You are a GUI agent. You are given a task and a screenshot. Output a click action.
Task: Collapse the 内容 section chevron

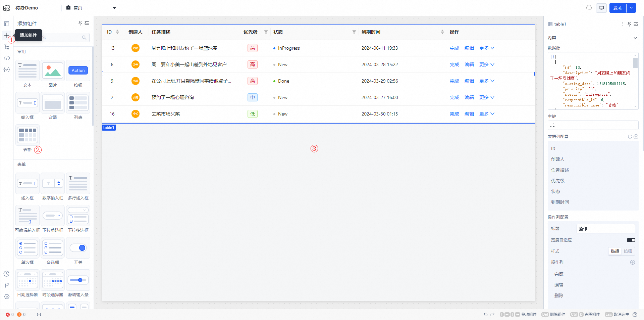(635, 38)
